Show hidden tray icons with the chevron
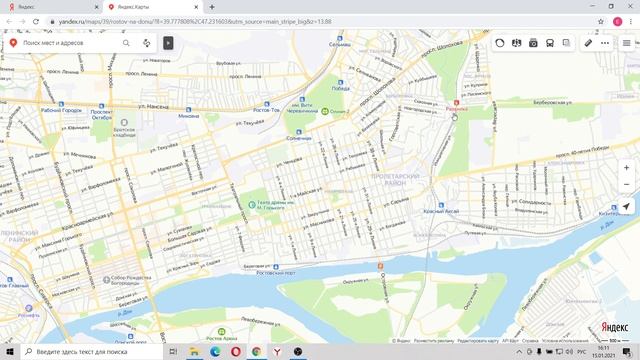Viewport: 640px width, 360px height. (519, 351)
